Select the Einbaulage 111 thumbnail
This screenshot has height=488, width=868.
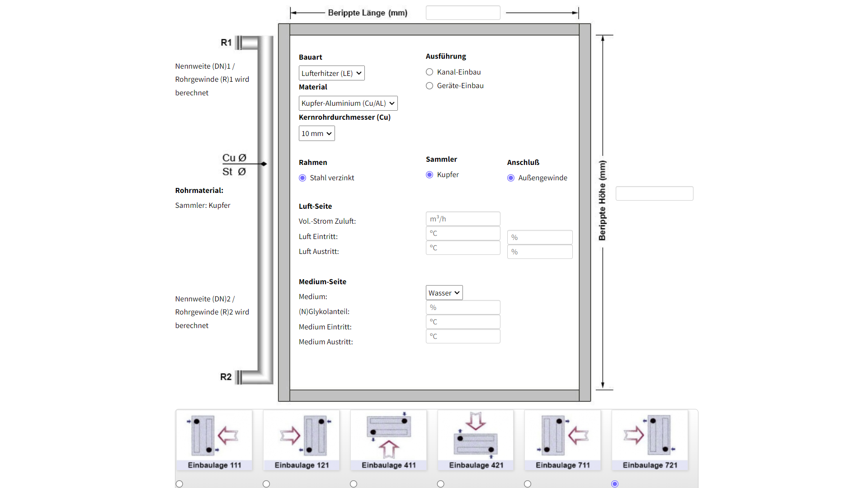pyautogui.click(x=214, y=440)
